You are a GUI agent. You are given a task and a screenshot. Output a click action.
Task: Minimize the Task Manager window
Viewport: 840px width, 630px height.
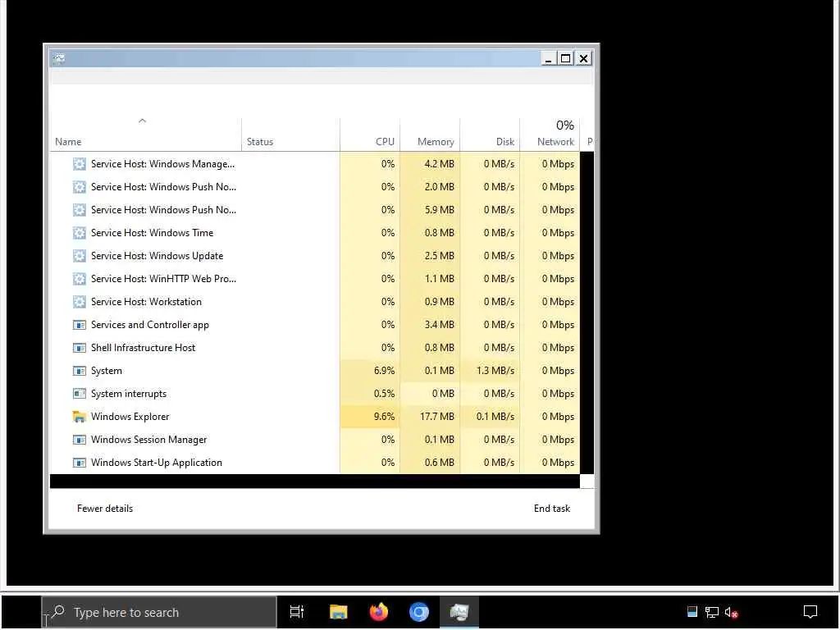(x=547, y=58)
